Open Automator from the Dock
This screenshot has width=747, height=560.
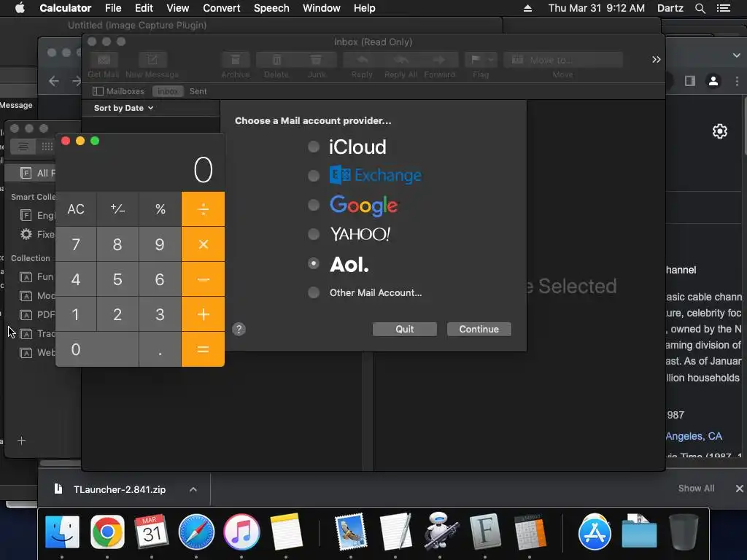tap(440, 532)
